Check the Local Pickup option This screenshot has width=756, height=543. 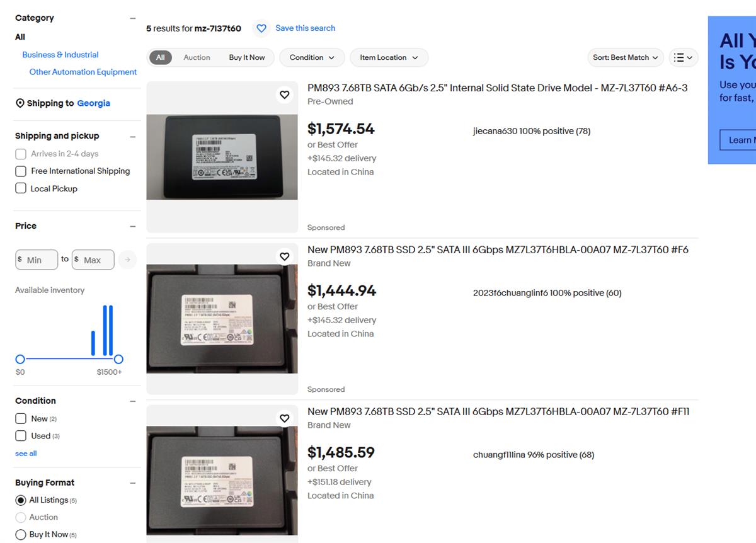[21, 188]
